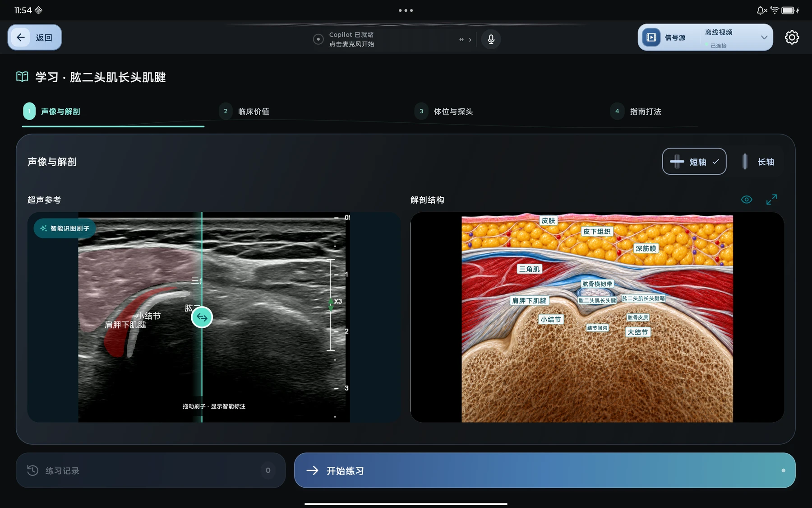Tap the three-dot multitasking menu at top
This screenshot has width=812, height=508.
(406, 10)
